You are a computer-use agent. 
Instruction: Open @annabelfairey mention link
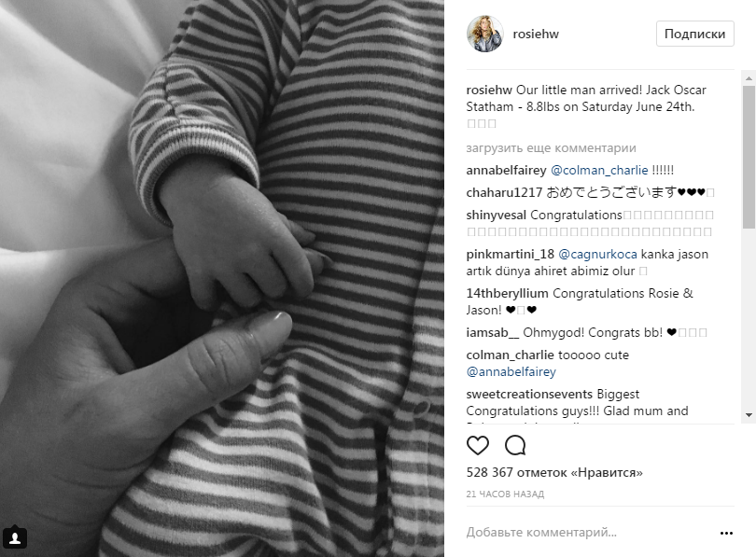[511, 371]
